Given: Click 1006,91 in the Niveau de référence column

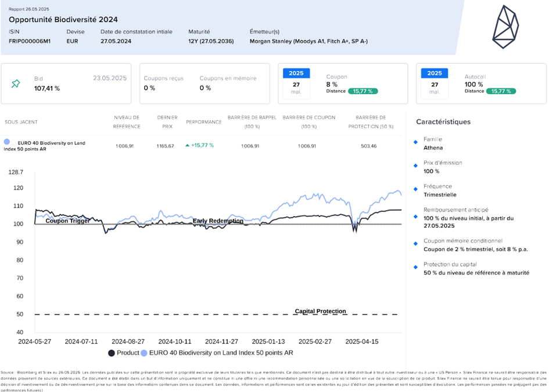Looking at the screenshot, I should click(125, 146).
